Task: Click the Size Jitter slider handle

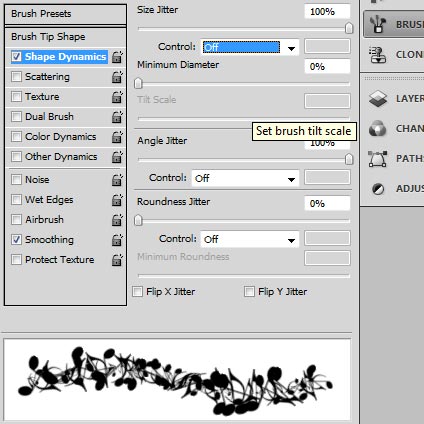Action: coord(349,28)
